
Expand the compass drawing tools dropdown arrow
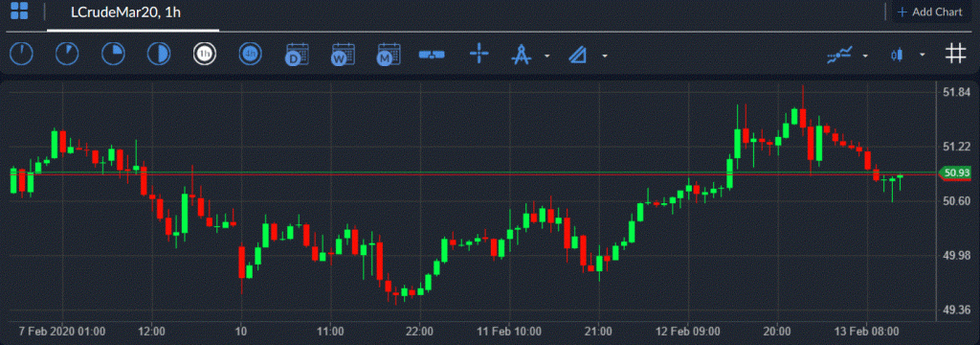tap(546, 56)
